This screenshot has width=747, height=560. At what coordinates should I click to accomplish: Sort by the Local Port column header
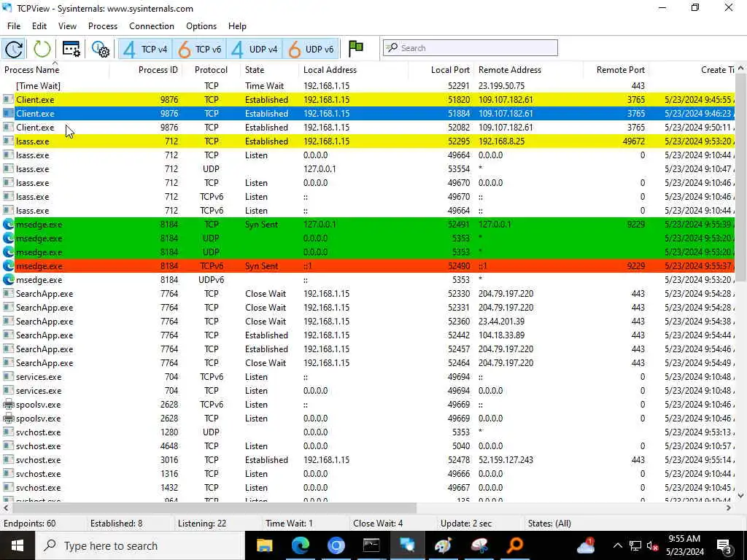[x=450, y=70]
